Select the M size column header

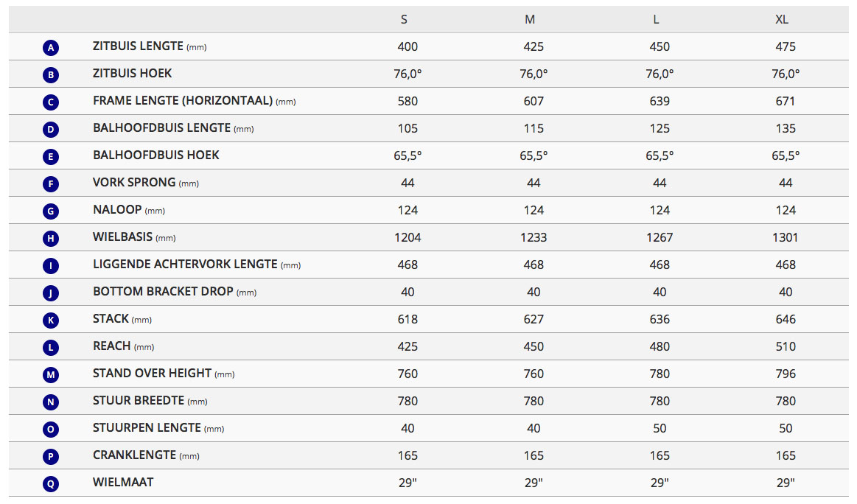[x=530, y=20]
